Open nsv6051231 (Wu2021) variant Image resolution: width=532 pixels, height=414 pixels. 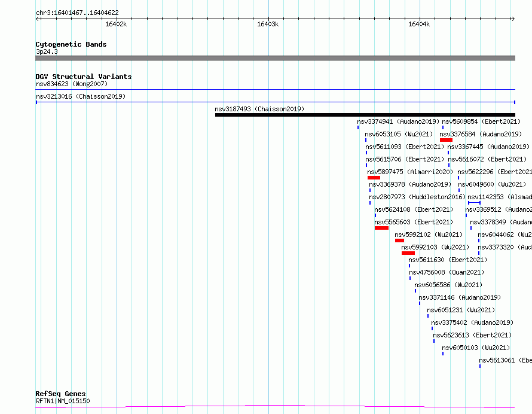[x=461, y=310]
